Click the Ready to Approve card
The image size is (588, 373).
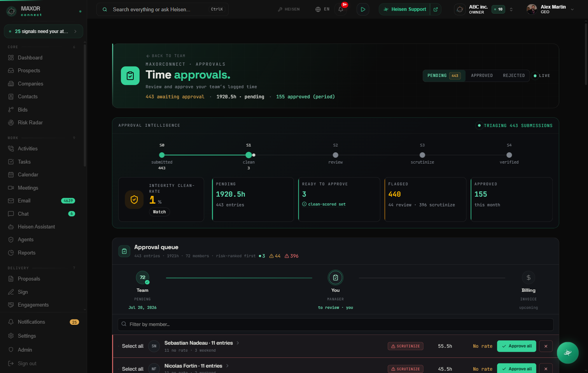339,200
